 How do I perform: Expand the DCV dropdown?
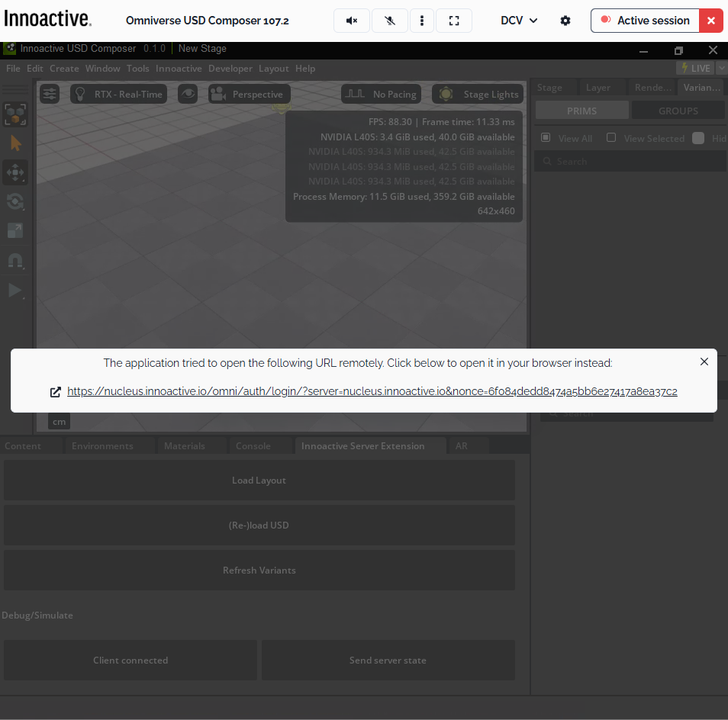(x=518, y=21)
